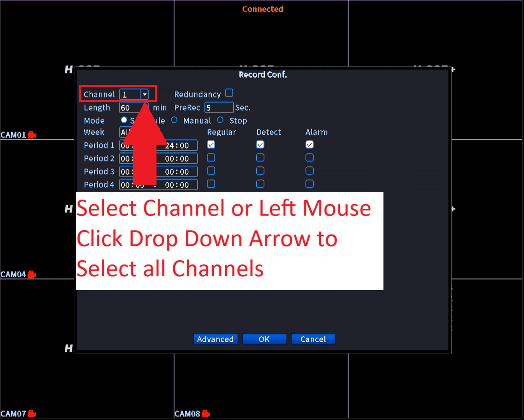
Task: Tick Period 2 Regular checkbox
Action: point(211,157)
